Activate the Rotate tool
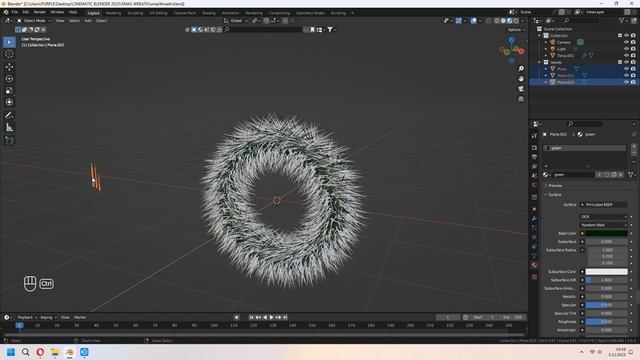The height and width of the screenshot is (360, 640). pos(9,79)
